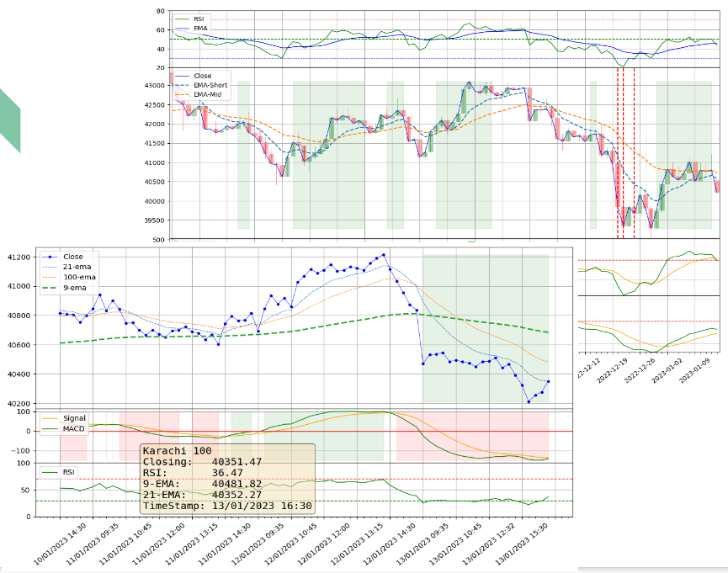Click the Signal legend entry in MACD panel

pyautogui.click(x=75, y=418)
